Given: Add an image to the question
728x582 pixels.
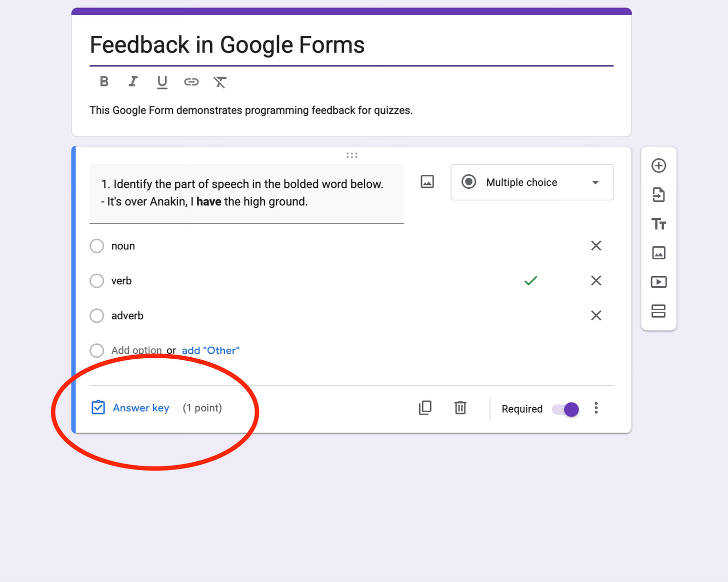Looking at the screenshot, I should coord(427,181).
